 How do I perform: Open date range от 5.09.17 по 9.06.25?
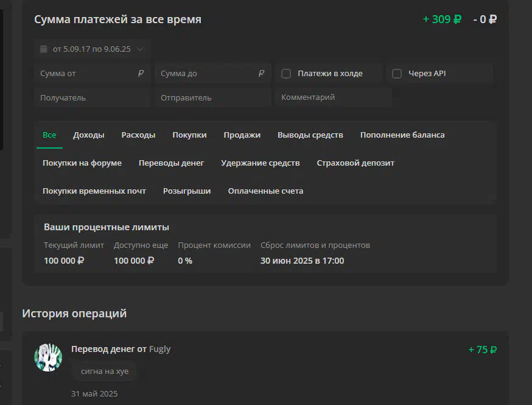(92, 49)
